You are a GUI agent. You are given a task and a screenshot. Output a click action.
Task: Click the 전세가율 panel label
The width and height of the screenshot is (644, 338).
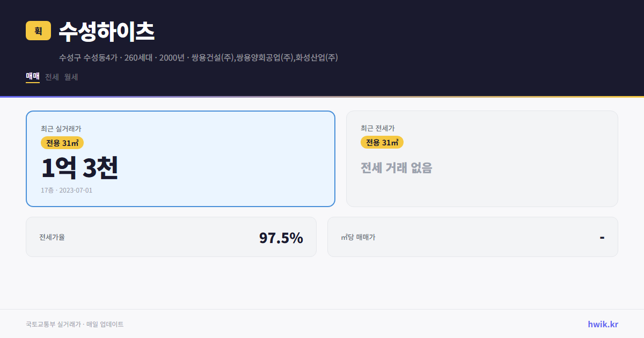pyautogui.click(x=50, y=237)
